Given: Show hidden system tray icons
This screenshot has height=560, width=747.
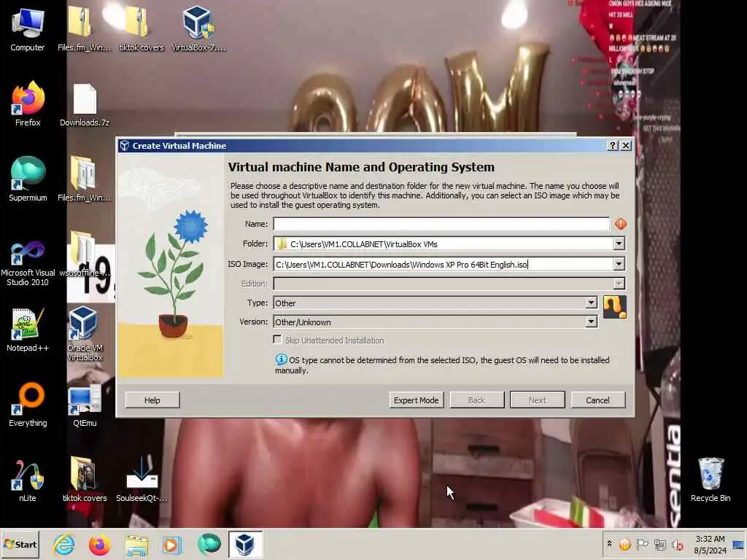Looking at the screenshot, I should 609,544.
